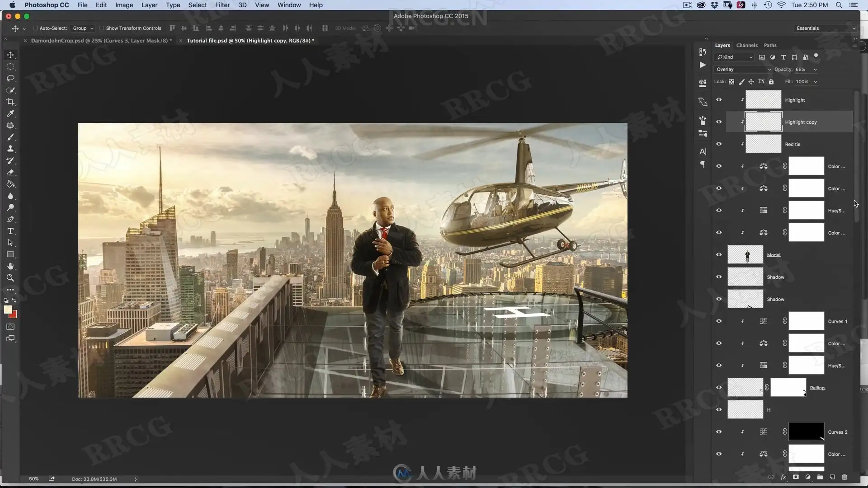This screenshot has width=868, height=488.
Task: Hide the Model layer
Action: pos(719,254)
